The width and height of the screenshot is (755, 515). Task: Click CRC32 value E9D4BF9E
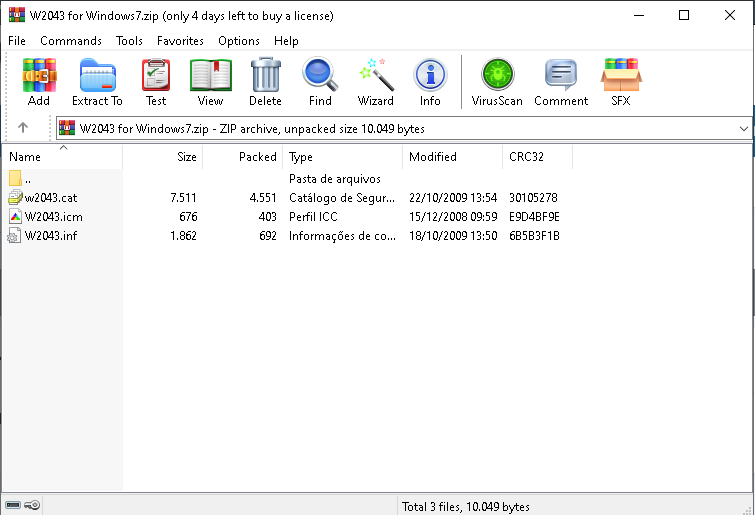pos(534,217)
